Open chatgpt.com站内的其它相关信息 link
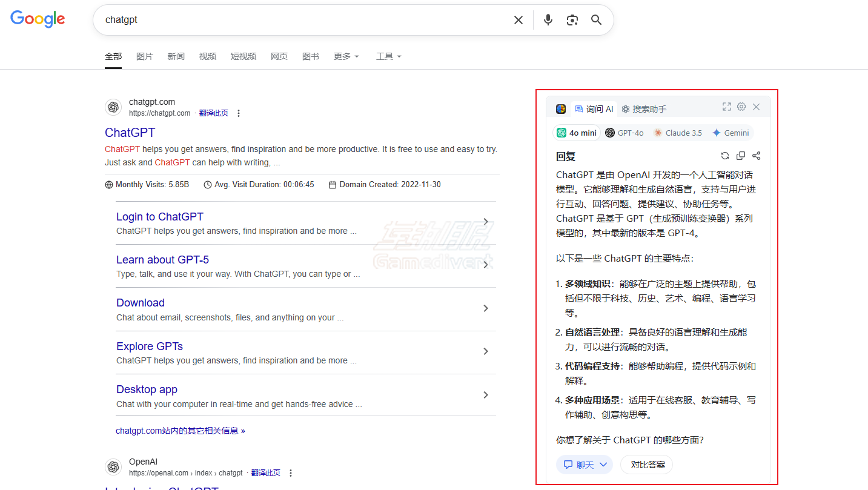The width and height of the screenshot is (868, 490). (x=181, y=431)
